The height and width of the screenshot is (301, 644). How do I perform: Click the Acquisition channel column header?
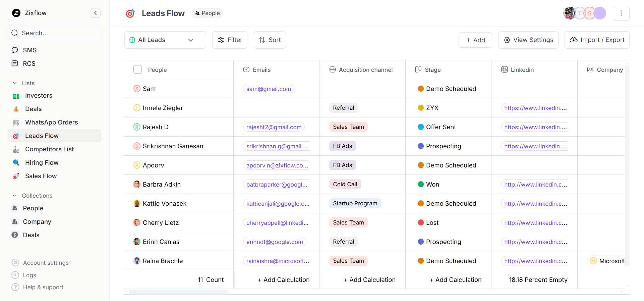click(x=362, y=69)
